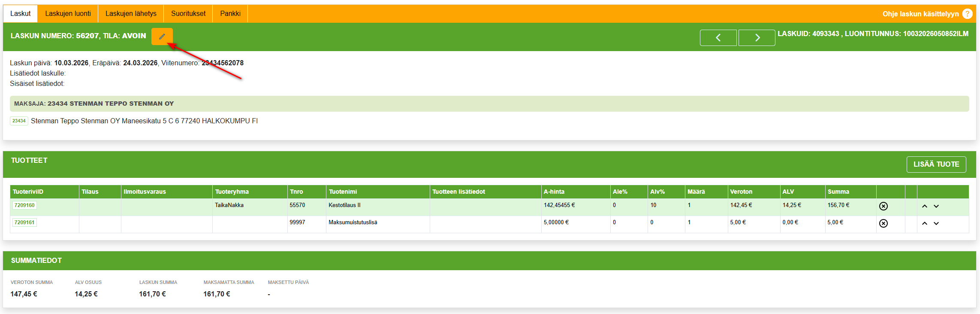
Task: Open help via question mark icon
Action: [967, 14]
